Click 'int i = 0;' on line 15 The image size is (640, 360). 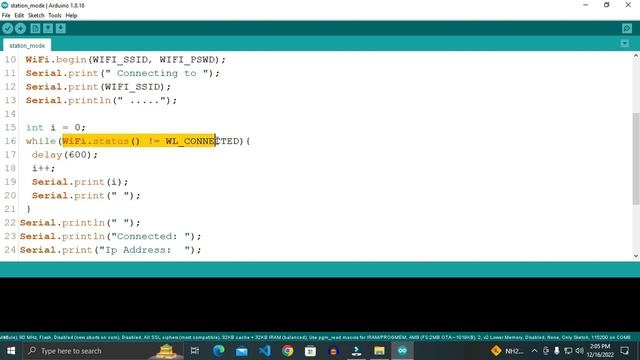click(56, 128)
